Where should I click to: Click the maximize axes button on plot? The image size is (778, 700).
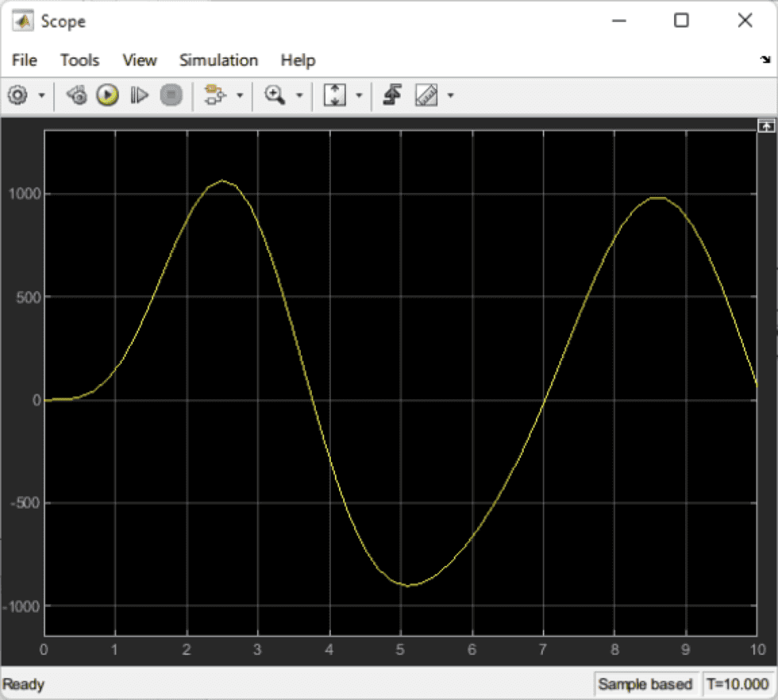(766, 126)
